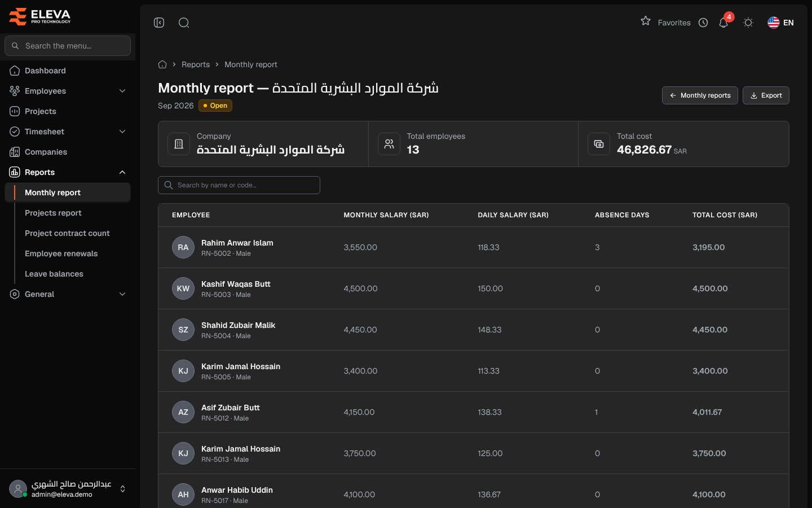The width and height of the screenshot is (812, 508).
Task: Open Leave balances report
Action: coord(54,274)
